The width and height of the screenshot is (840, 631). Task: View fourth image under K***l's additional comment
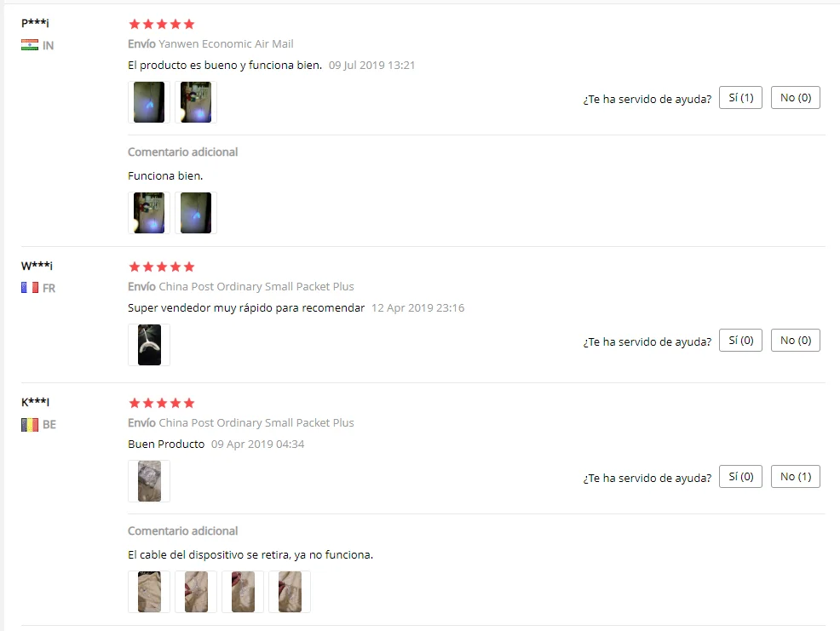(x=290, y=592)
